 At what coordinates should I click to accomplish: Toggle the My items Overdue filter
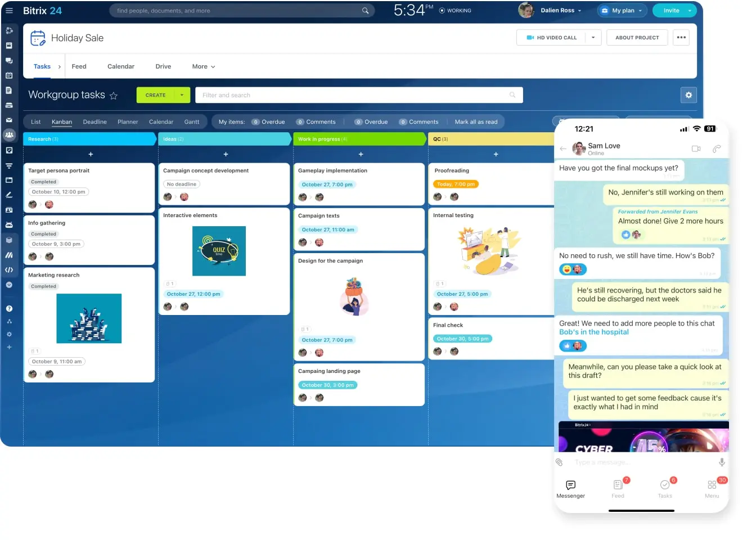click(268, 122)
